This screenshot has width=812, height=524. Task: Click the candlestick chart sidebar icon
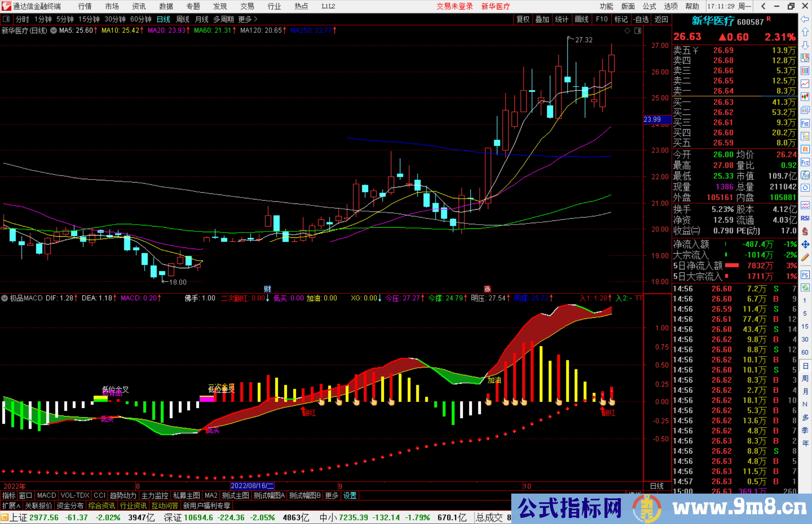click(x=805, y=97)
